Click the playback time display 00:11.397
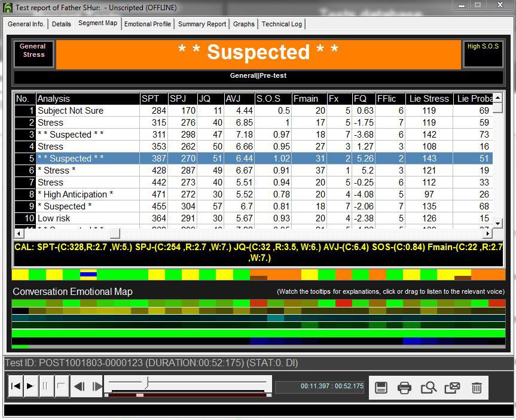This screenshot has width=516, height=420. tap(319, 386)
